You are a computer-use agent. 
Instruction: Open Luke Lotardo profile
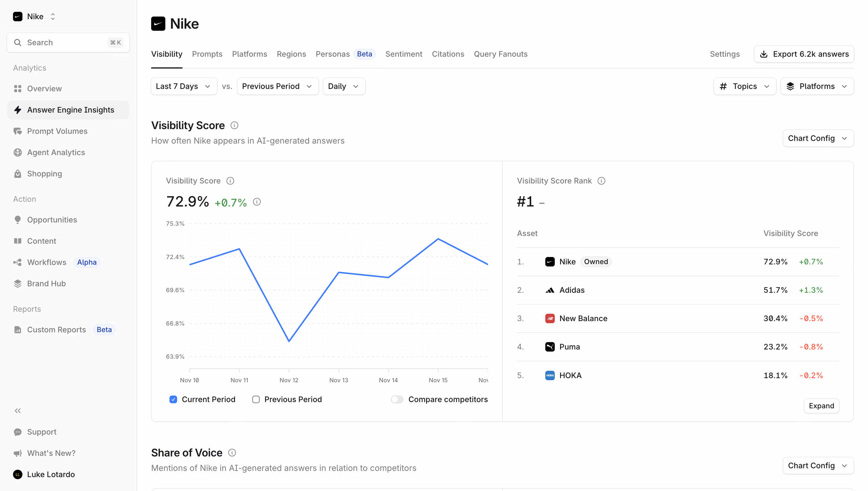click(44, 474)
